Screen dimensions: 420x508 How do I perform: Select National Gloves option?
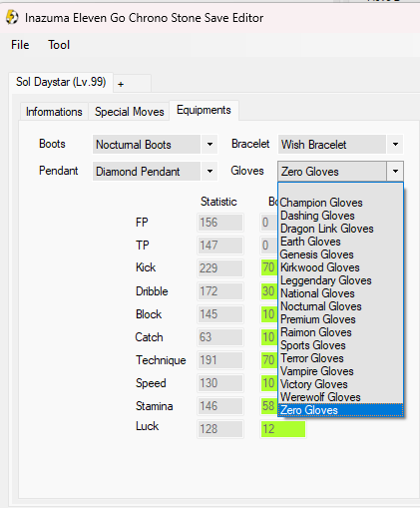(340, 293)
